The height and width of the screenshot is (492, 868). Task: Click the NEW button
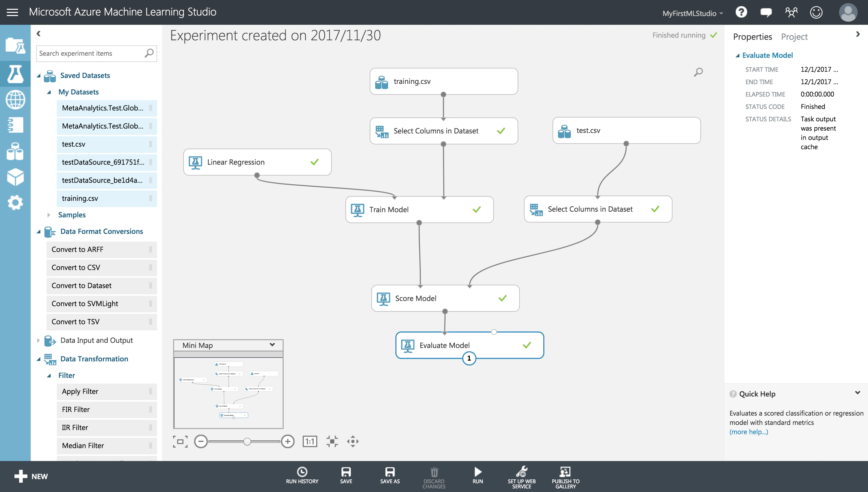click(31, 477)
